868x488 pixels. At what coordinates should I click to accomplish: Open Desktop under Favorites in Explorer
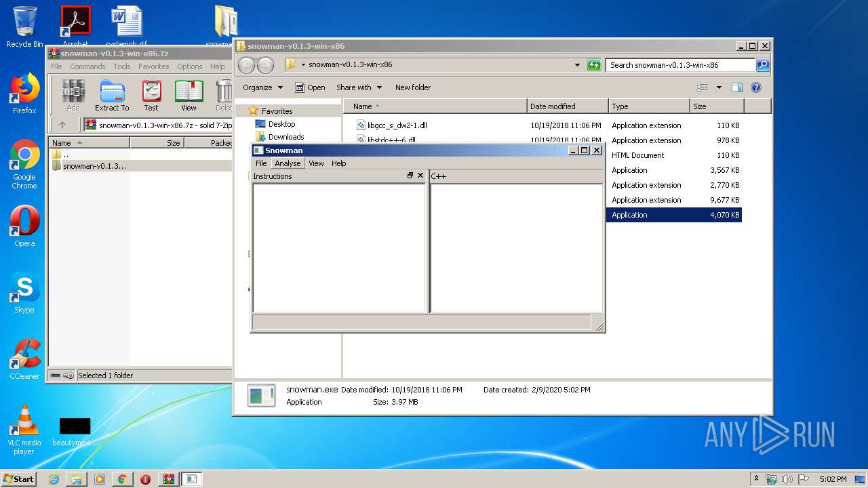tap(281, 124)
